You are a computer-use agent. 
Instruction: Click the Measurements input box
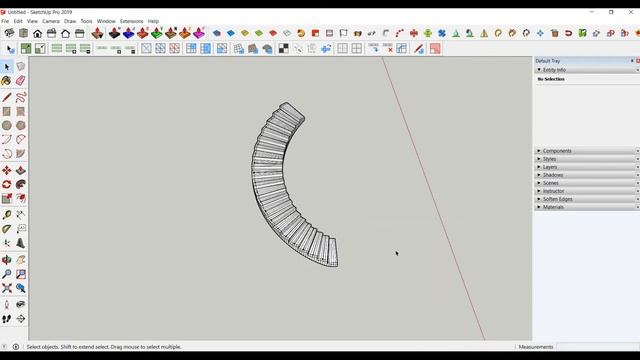click(598, 347)
